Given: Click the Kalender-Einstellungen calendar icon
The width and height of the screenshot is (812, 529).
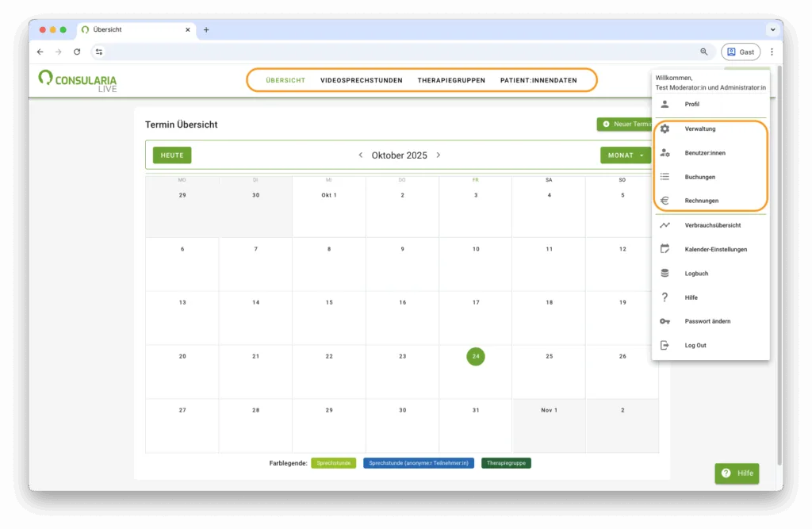Looking at the screenshot, I should click(x=665, y=249).
